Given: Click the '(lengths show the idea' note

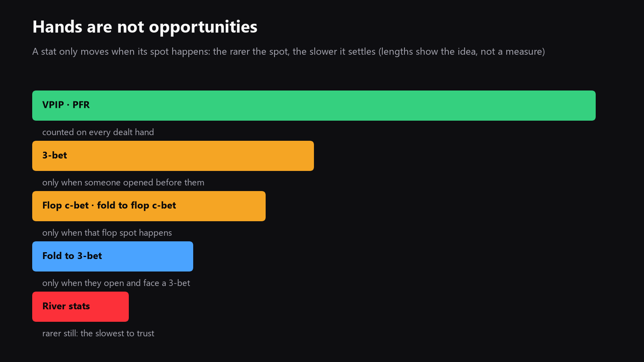Looking at the screenshot, I should [428, 51].
